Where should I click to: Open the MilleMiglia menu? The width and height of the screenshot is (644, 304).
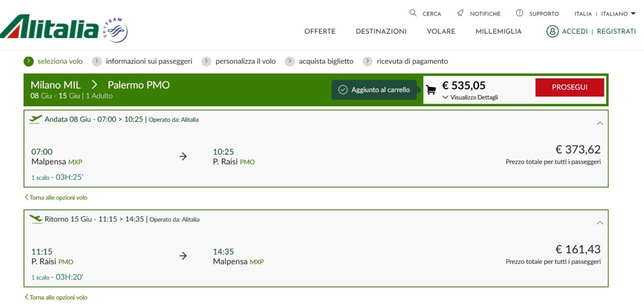click(x=499, y=31)
